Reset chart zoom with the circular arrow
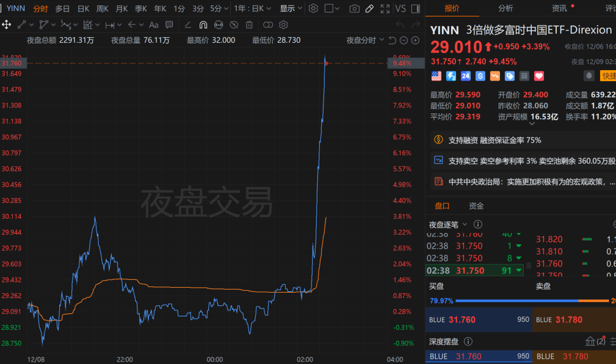This screenshot has width=616, height=364. (392, 40)
